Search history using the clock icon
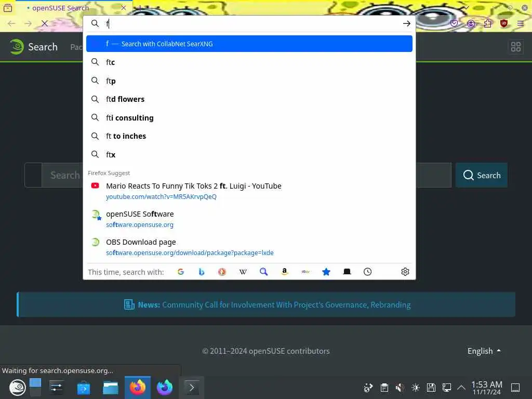 tap(367, 272)
